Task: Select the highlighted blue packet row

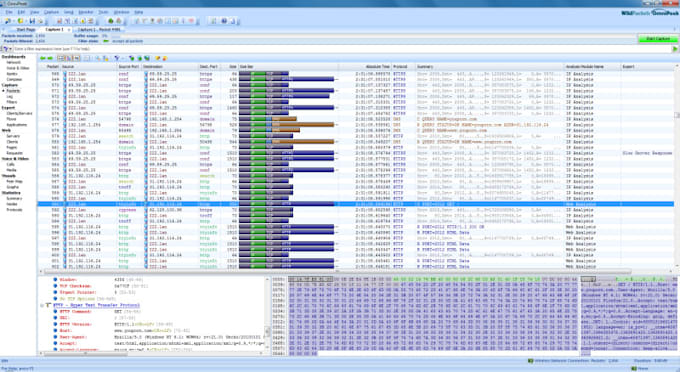Action: (356, 204)
